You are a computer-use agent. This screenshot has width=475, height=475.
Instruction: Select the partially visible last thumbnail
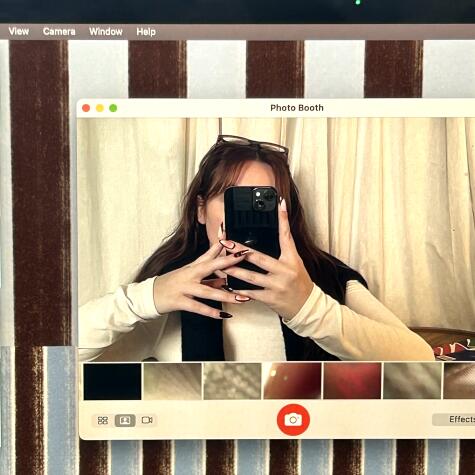pos(459,381)
